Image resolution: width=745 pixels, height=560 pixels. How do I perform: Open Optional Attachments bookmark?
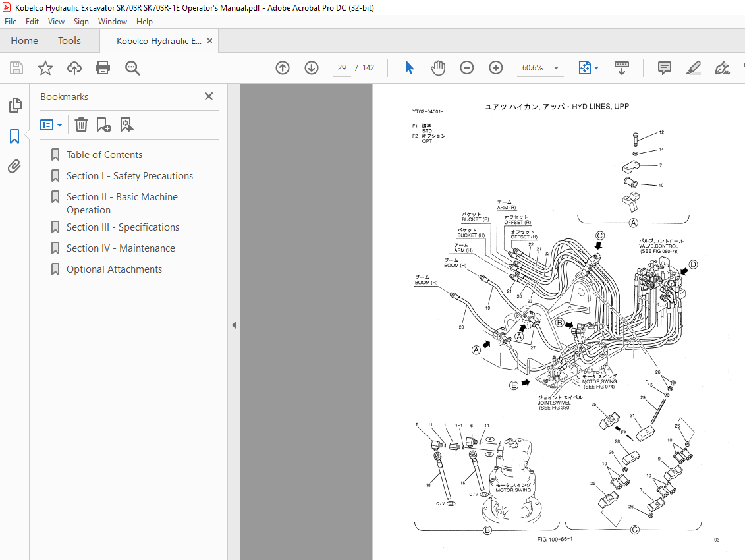[114, 269]
